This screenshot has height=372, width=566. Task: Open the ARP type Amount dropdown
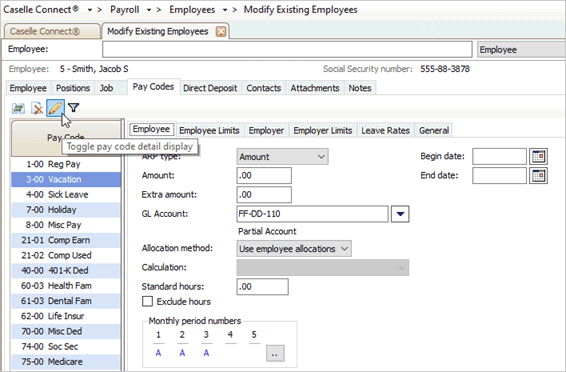tap(282, 157)
